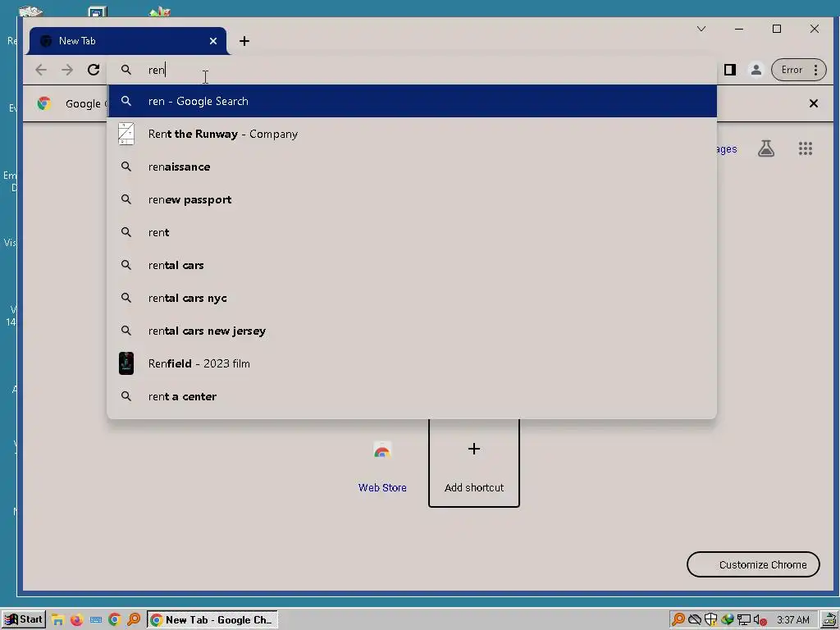Open the on-screen keyboard taskbar icon
This screenshot has height=630, width=840.
tap(96, 620)
